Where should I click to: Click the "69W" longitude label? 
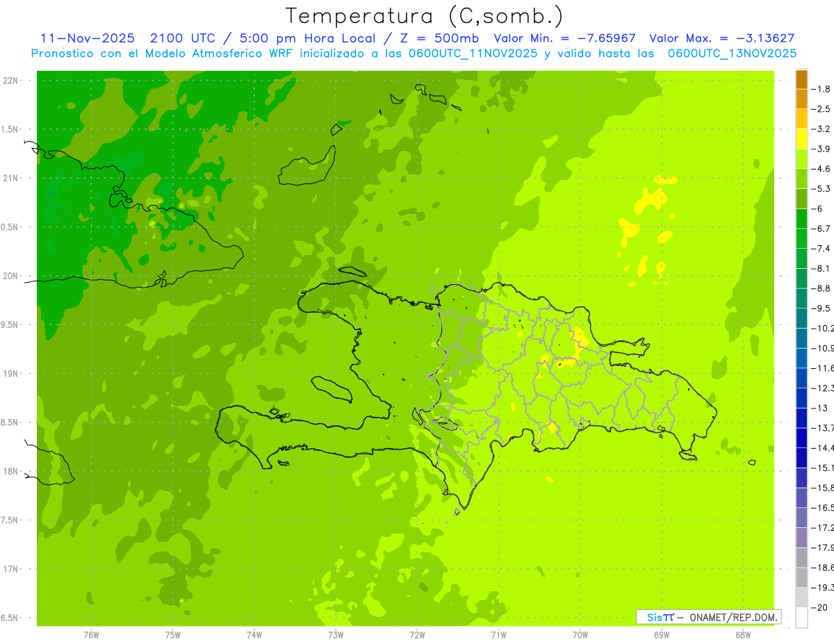tap(662, 634)
